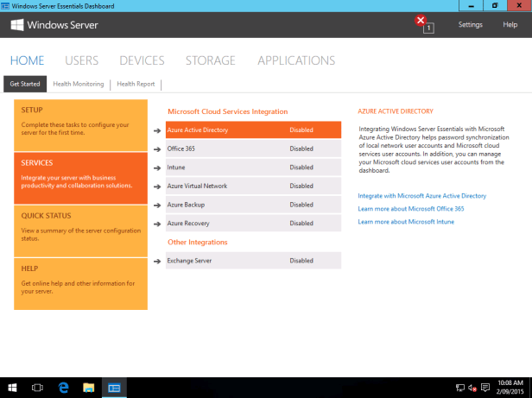This screenshot has width=532, height=398.
Task: Switch to Health Monitoring tab
Action: [x=78, y=85]
